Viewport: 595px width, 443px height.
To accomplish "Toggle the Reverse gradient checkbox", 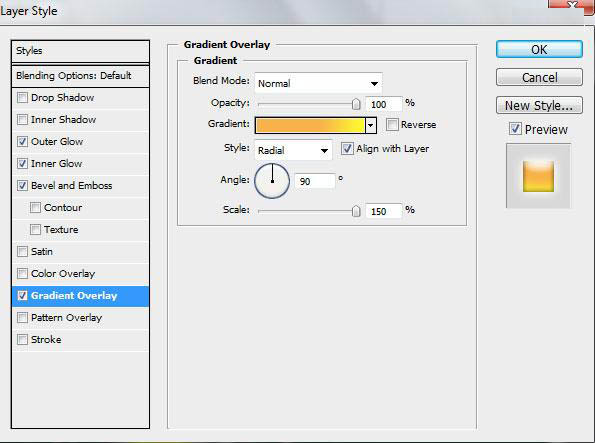I will (392, 125).
